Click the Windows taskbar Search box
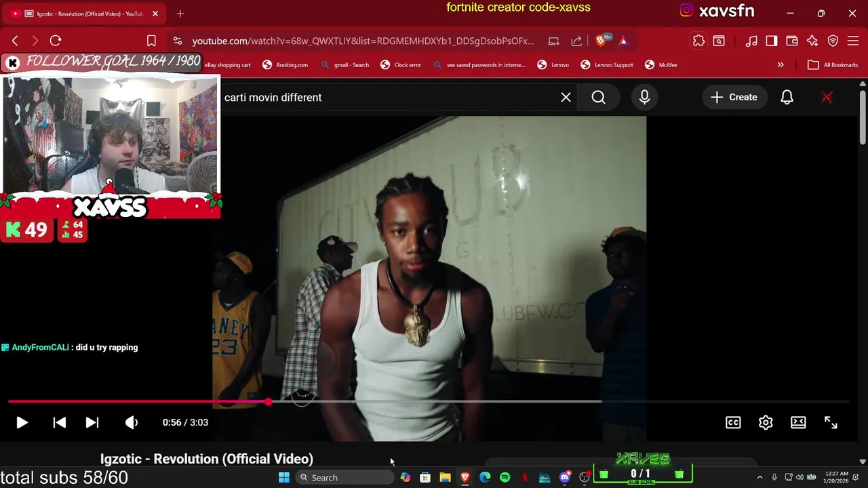Screen dimensions: 868x488 [344, 478]
